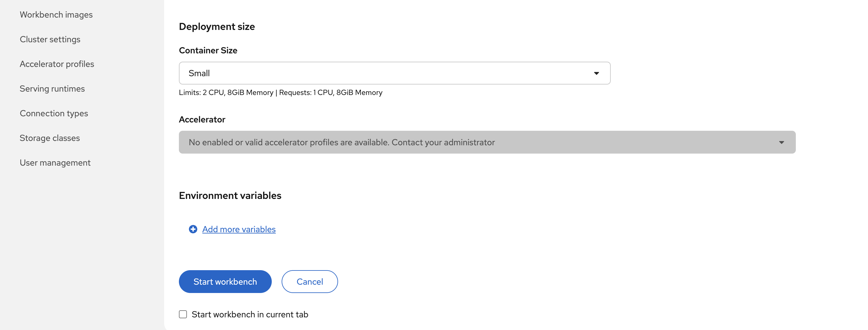Viewport: 868px width, 330px height.
Task: Go to User management
Action: point(55,163)
